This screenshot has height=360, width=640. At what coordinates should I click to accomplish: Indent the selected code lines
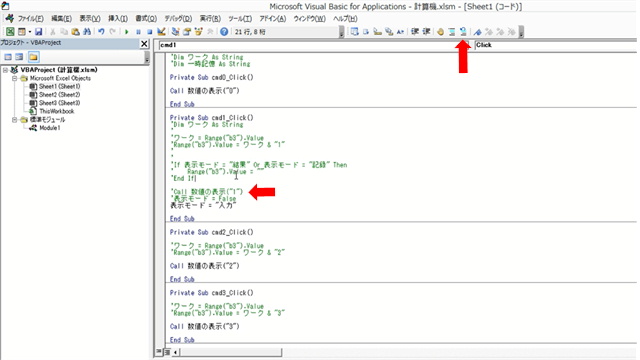pyautogui.click(x=415, y=31)
